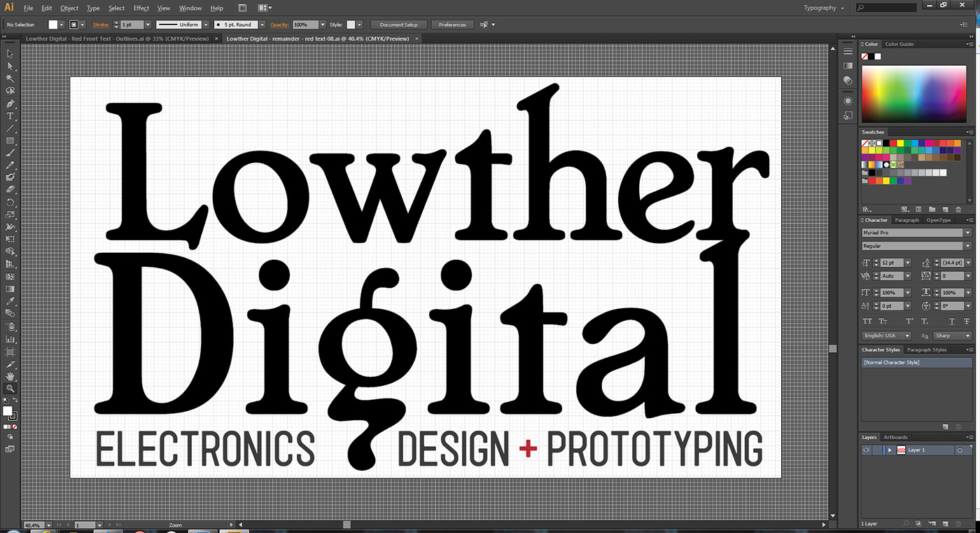
Task: Choose the Eraser tool
Action: pos(10,189)
